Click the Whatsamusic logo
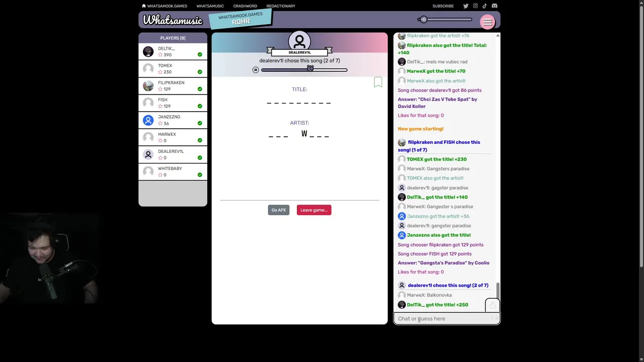 tap(173, 20)
